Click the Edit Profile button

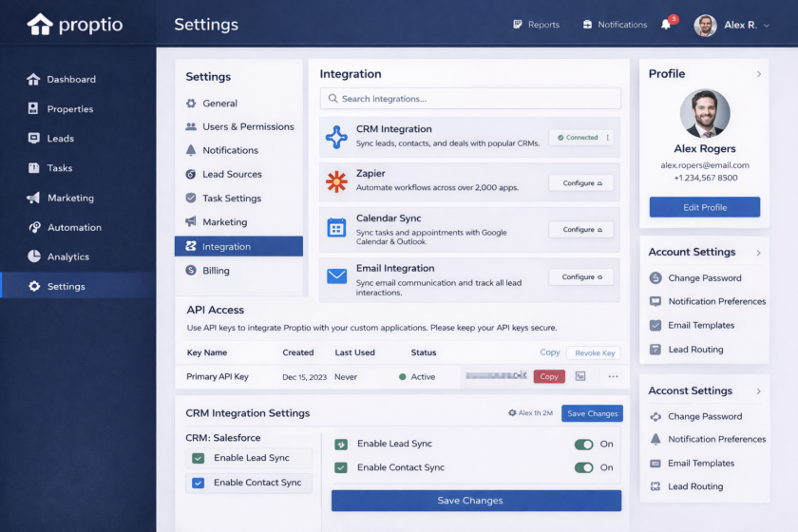click(x=704, y=207)
